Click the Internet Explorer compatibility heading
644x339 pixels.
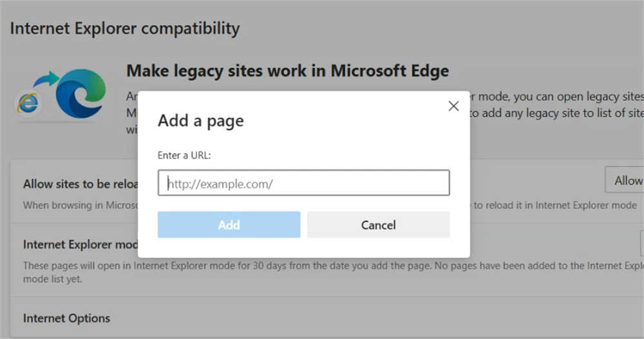pyautogui.click(x=125, y=28)
